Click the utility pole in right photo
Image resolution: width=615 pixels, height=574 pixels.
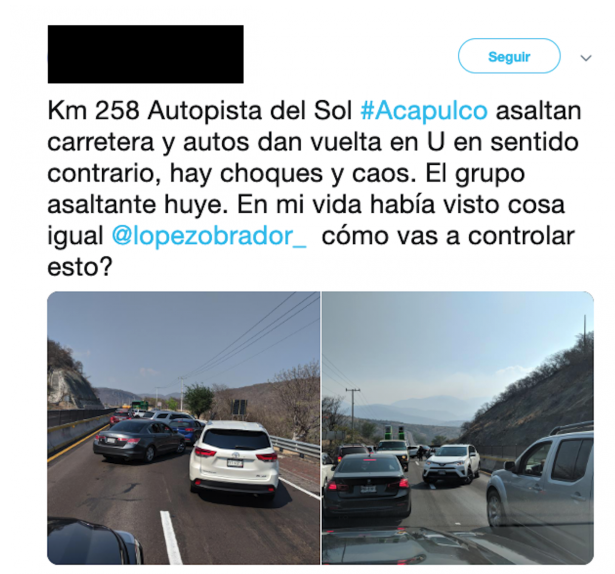tap(353, 412)
